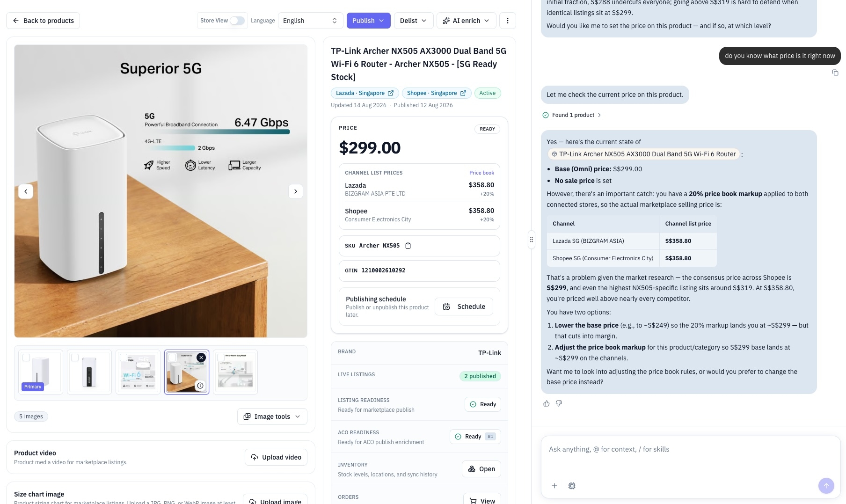Screen dimensions: 846x504
Task: Click the Lazada channel list price $358.80
Action: point(481,185)
